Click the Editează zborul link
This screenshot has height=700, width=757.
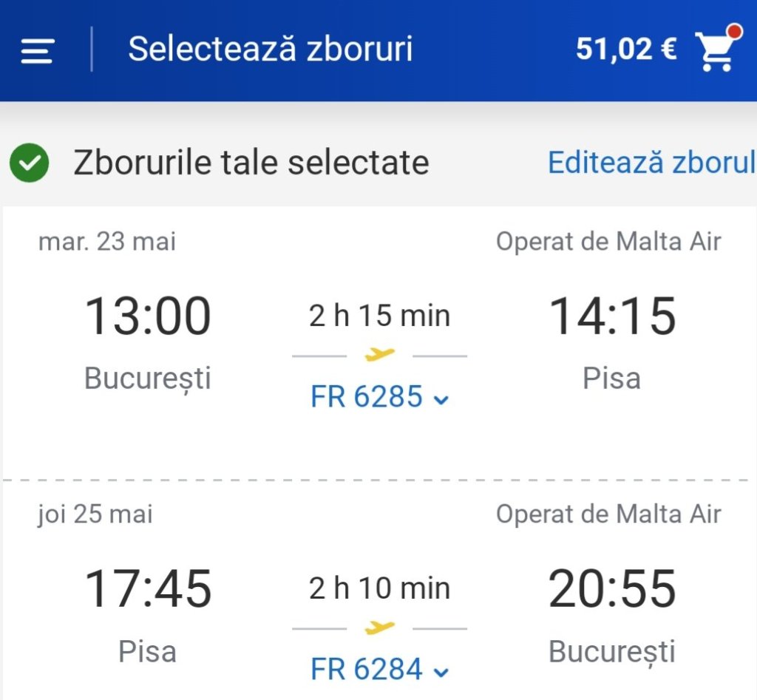click(651, 163)
